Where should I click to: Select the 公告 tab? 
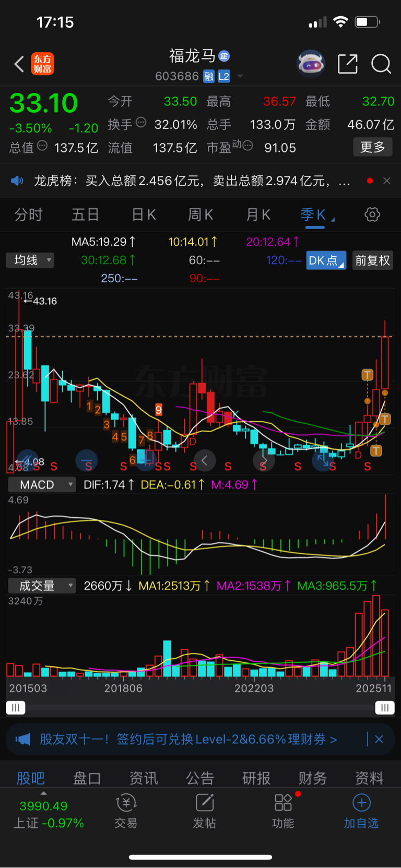(200, 778)
